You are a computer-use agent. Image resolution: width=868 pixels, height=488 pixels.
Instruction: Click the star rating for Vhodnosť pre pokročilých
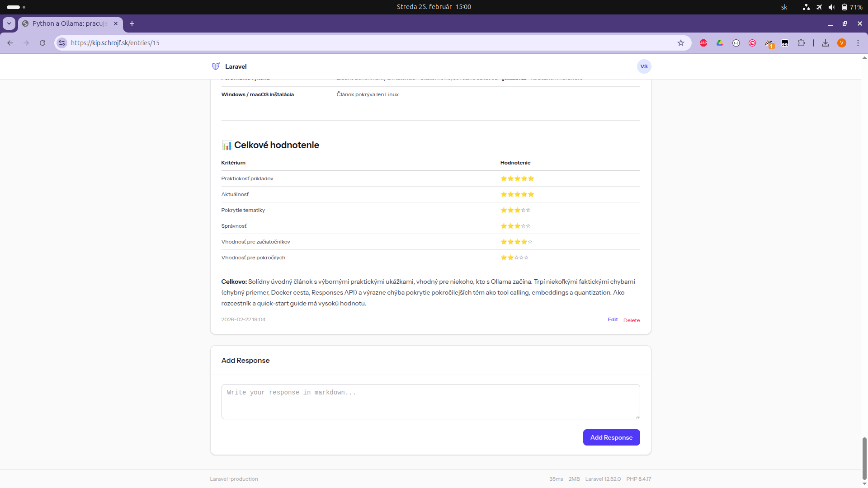coord(514,258)
